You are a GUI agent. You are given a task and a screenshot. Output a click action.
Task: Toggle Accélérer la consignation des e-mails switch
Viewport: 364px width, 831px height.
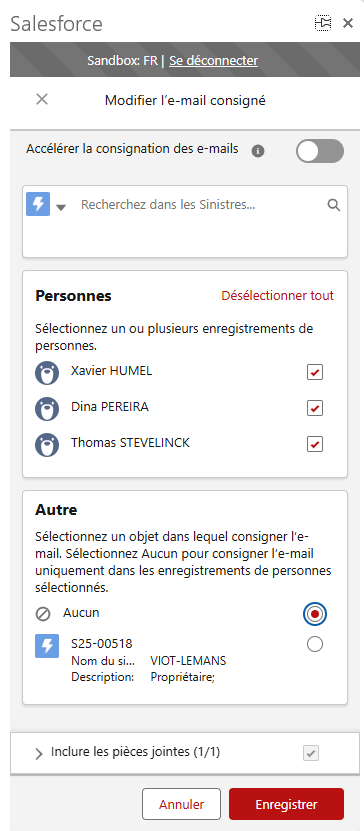(320, 151)
